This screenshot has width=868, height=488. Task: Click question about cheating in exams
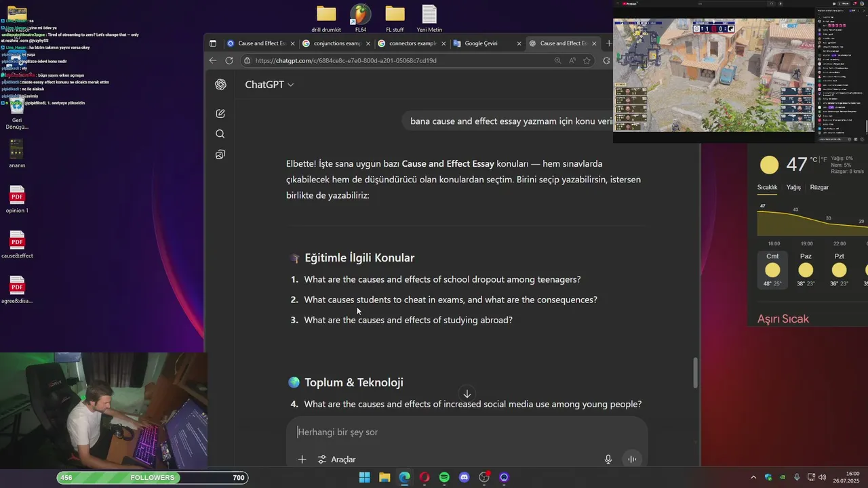[x=450, y=300]
